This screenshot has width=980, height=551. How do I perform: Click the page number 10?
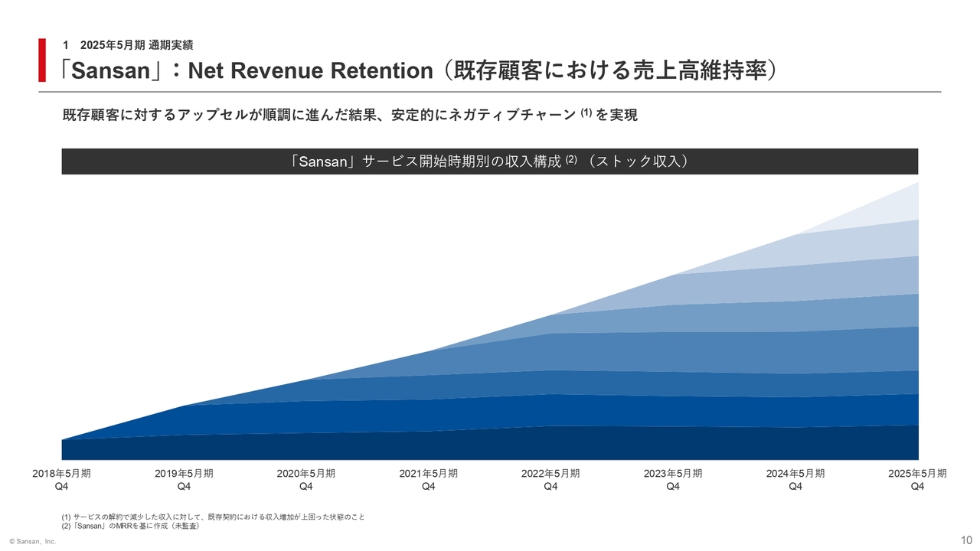tap(965, 539)
